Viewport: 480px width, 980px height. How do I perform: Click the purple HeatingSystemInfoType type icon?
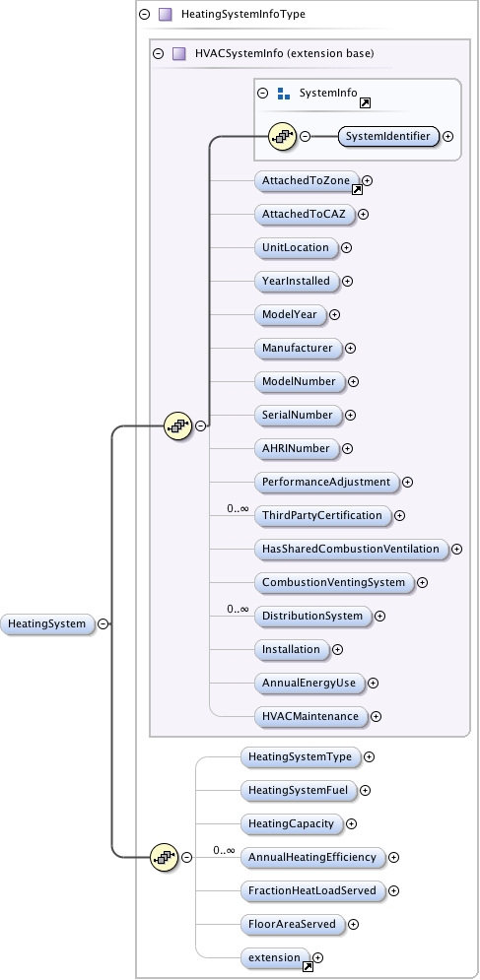click(x=166, y=14)
